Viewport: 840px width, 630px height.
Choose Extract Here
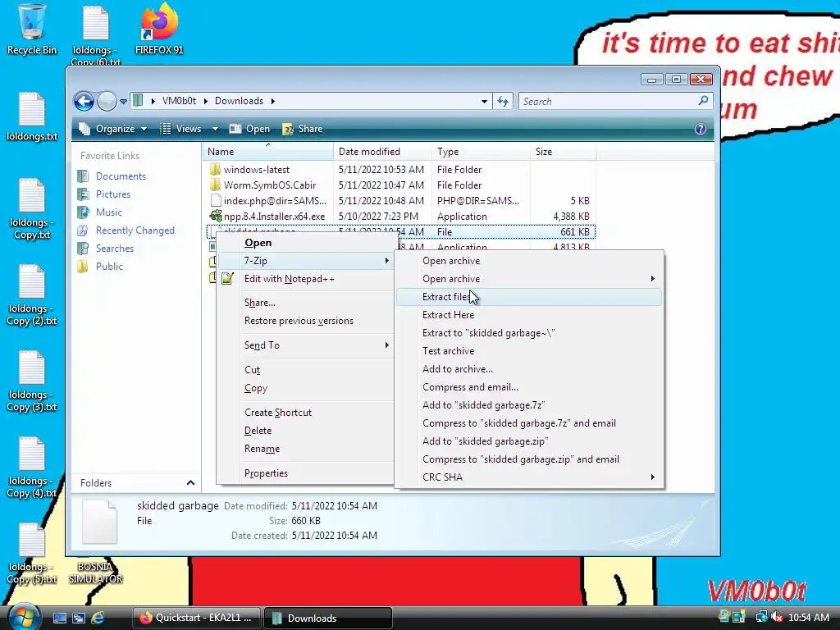530,314
